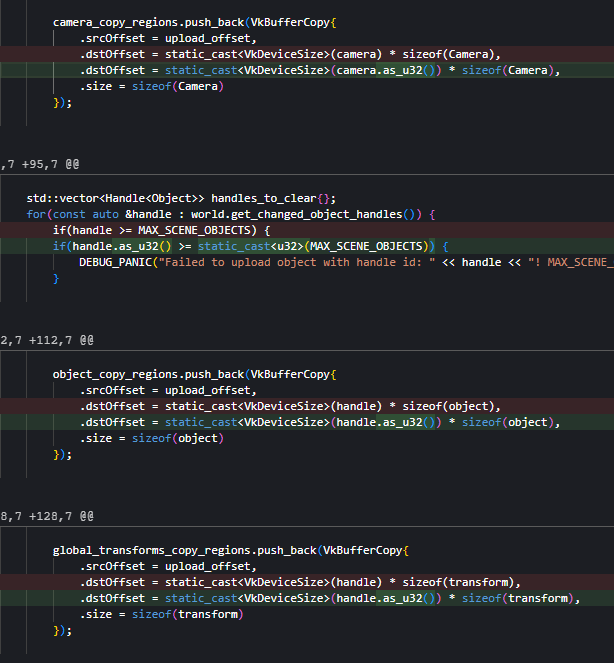This screenshot has height=663, width=614.
Task: Click the .size = sizeof(object) line
Action: (152, 438)
